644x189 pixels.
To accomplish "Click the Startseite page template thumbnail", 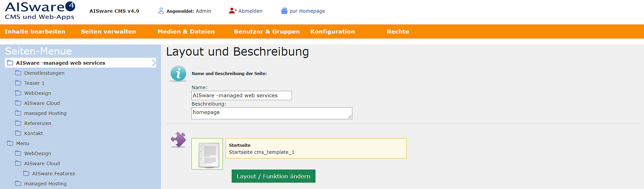I will tap(207, 154).
